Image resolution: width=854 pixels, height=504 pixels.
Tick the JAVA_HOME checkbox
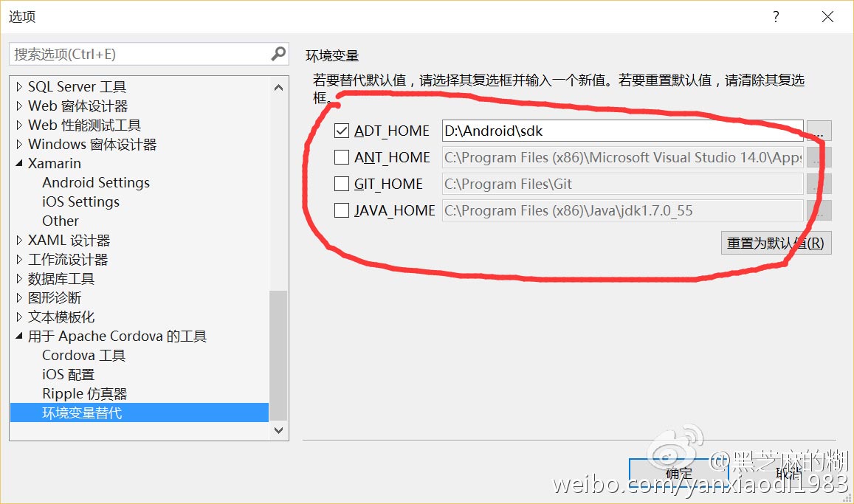pos(342,210)
